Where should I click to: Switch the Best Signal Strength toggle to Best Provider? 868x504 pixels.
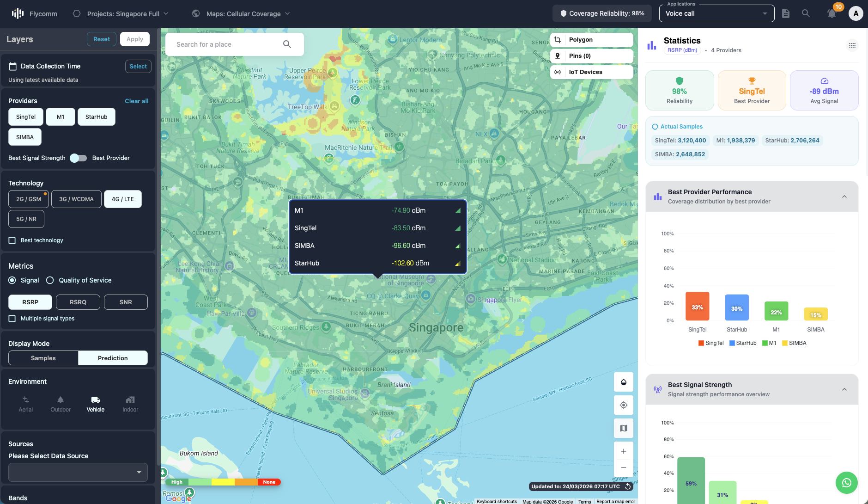(78, 158)
